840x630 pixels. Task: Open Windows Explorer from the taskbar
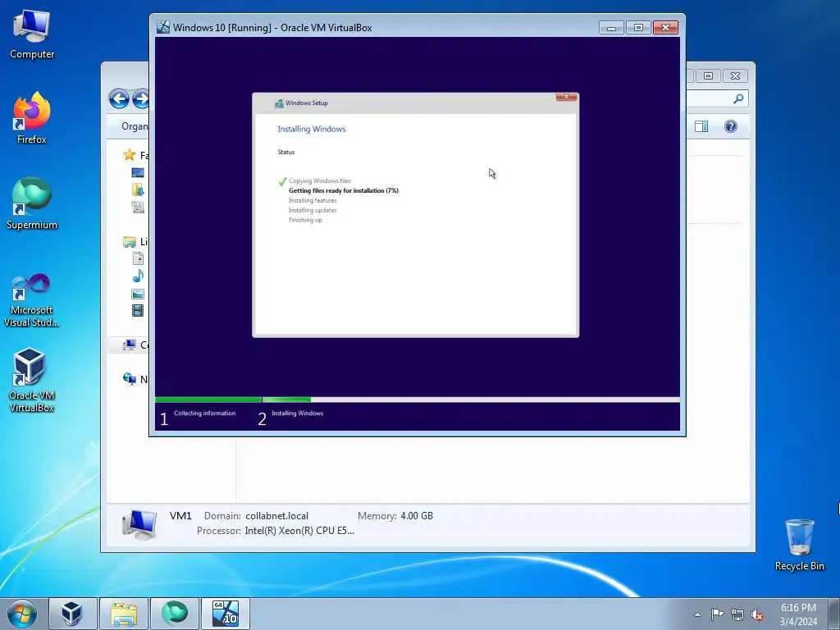point(124,614)
